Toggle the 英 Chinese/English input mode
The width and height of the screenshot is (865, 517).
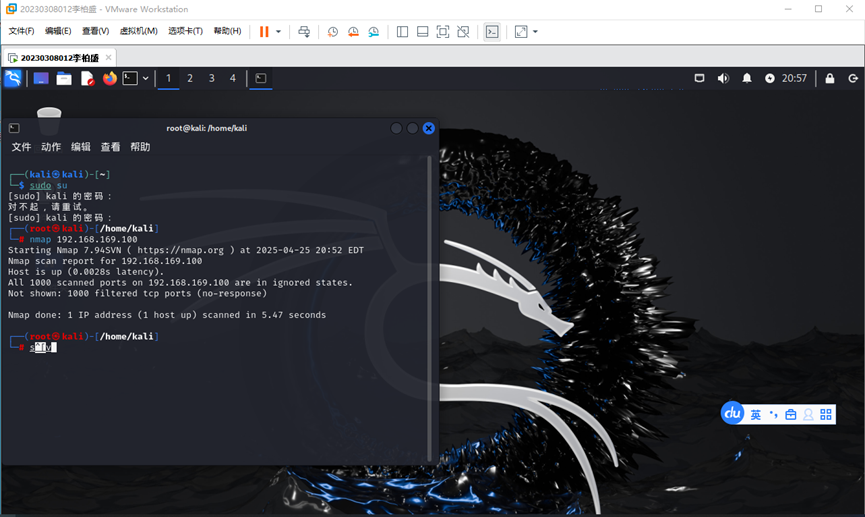pos(756,415)
